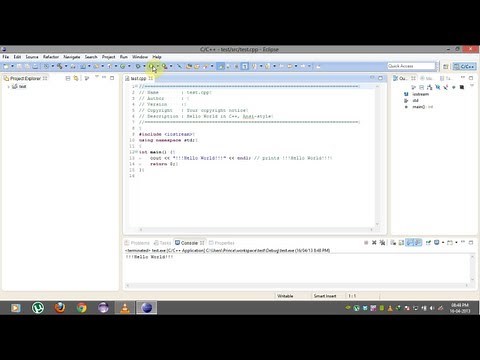Open the File menu
480x360 pixels.
click(x=6, y=57)
